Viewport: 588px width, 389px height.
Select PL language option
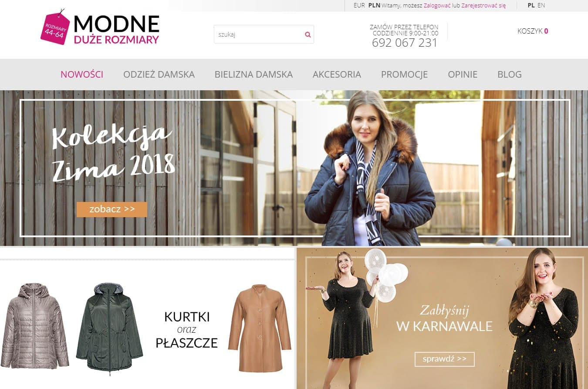coord(531,6)
